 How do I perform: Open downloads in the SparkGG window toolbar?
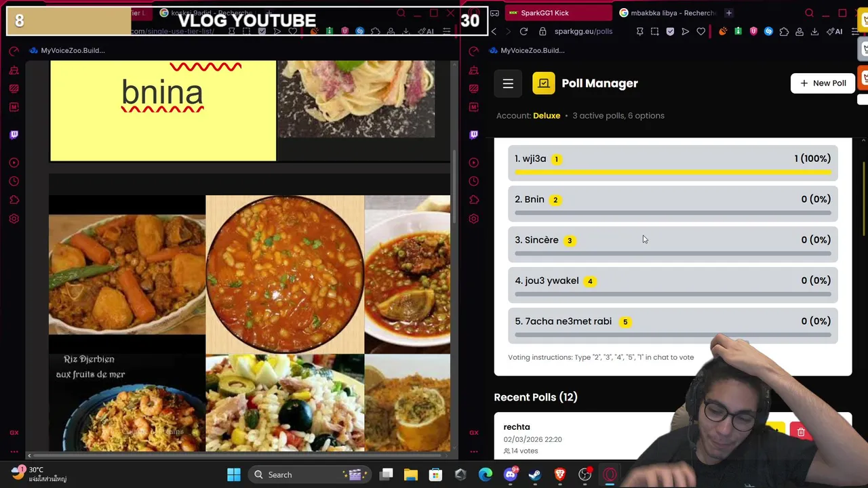(x=814, y=31)
